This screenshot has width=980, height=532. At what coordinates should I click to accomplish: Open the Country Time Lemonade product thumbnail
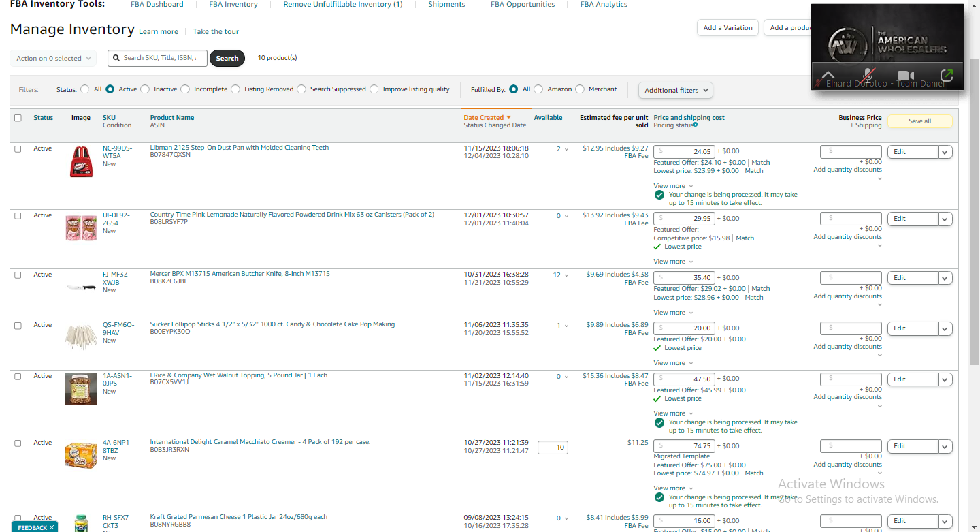click(82, 228)
